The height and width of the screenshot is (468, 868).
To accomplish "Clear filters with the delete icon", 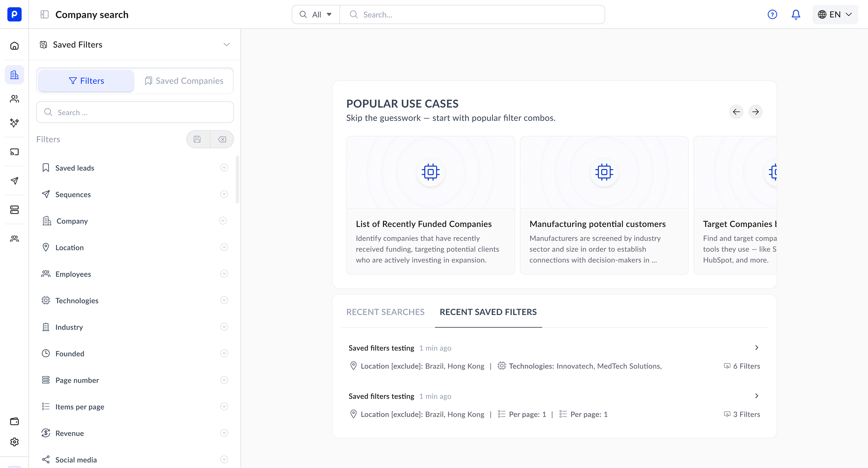I will (222, 139).
